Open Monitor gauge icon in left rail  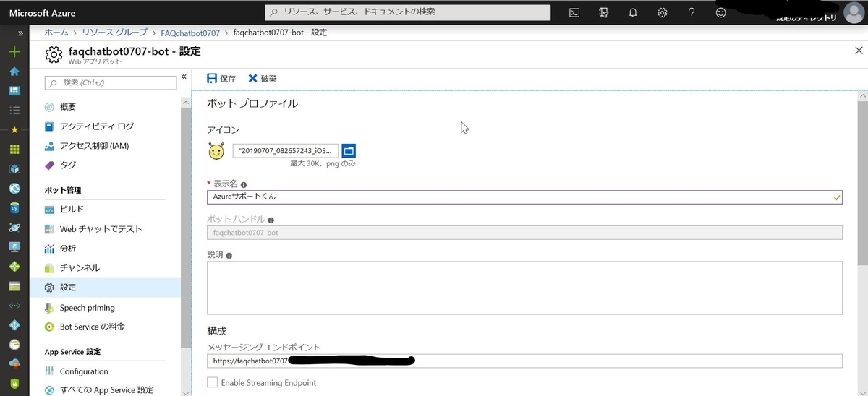(14, 344)
